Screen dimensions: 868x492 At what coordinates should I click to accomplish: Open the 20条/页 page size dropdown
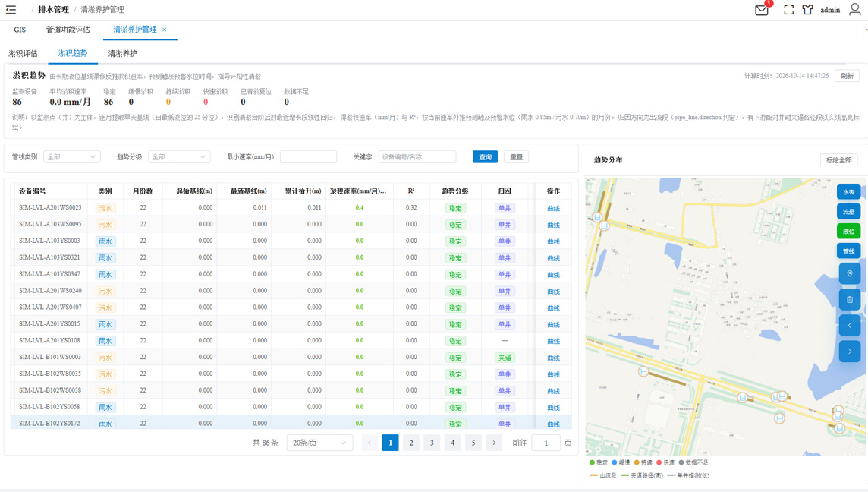tap(319, 443)
